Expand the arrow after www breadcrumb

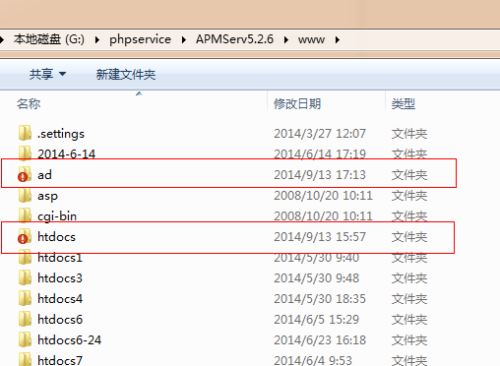tap(337, 40)
